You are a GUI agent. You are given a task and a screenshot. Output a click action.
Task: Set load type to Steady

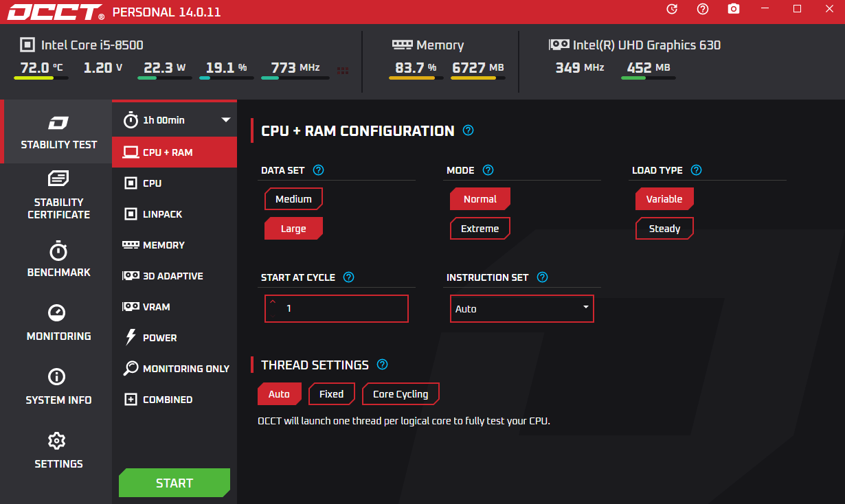(664, 229)
